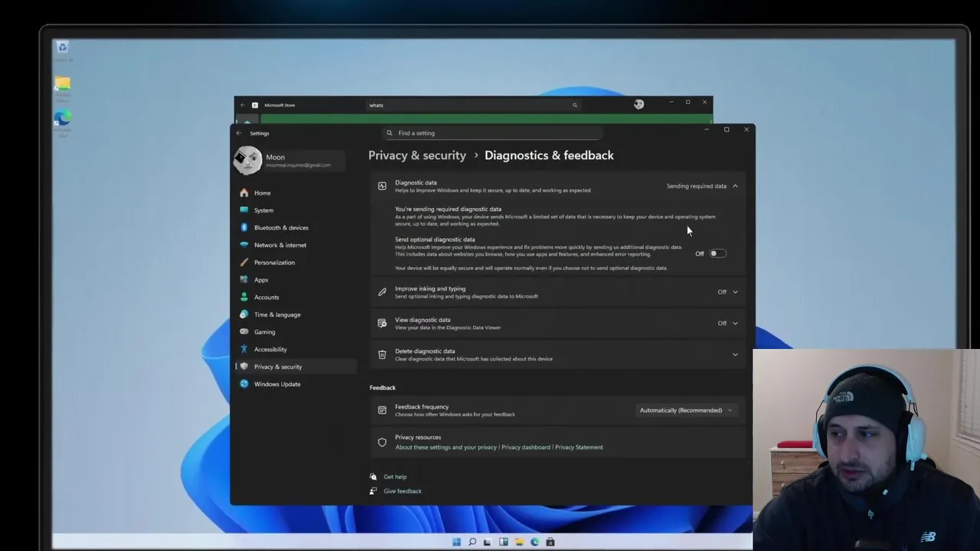Click magnifier icon in Find a setting
Image resolution: width=980 pixels, height=551 pixels.
[x=389, y=133]
